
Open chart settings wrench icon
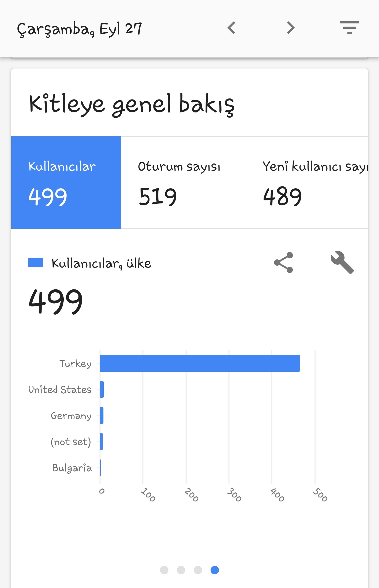342,263
